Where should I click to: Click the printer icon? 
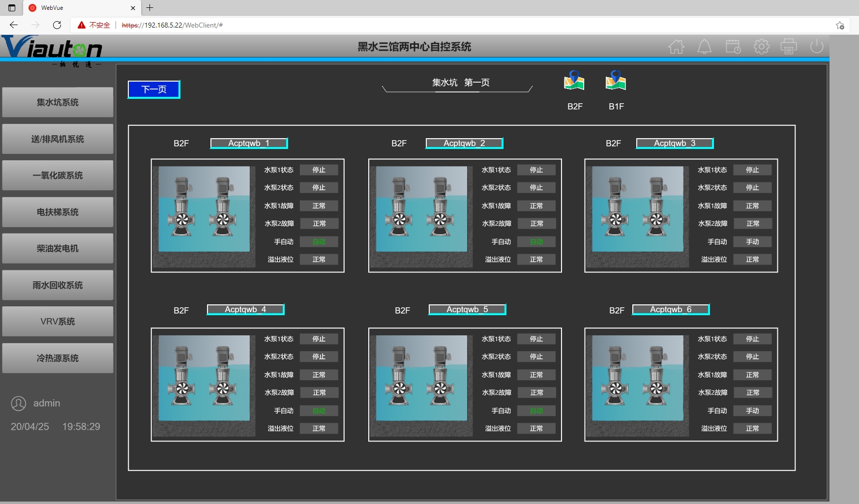tap(789, 47)
